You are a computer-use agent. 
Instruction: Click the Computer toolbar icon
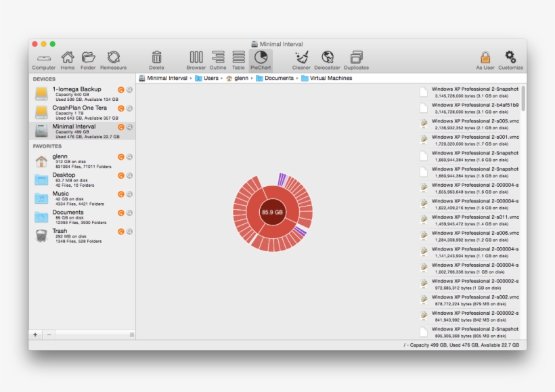point(43,60)
